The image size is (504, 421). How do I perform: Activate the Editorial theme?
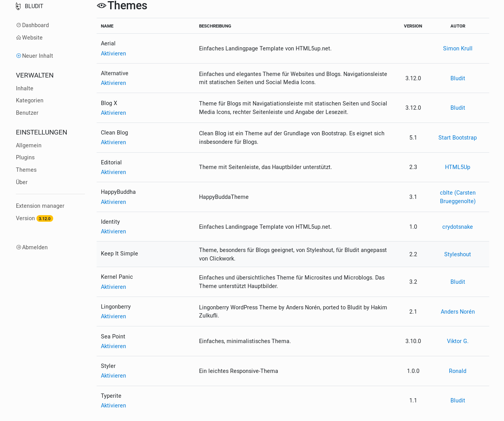[x=113, y=172]
